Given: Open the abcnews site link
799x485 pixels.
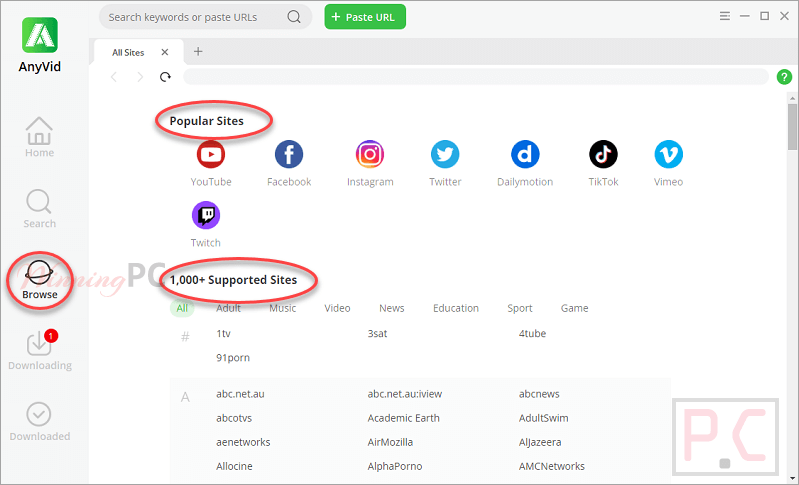Looking at the screenshot, I should [539, 394].
